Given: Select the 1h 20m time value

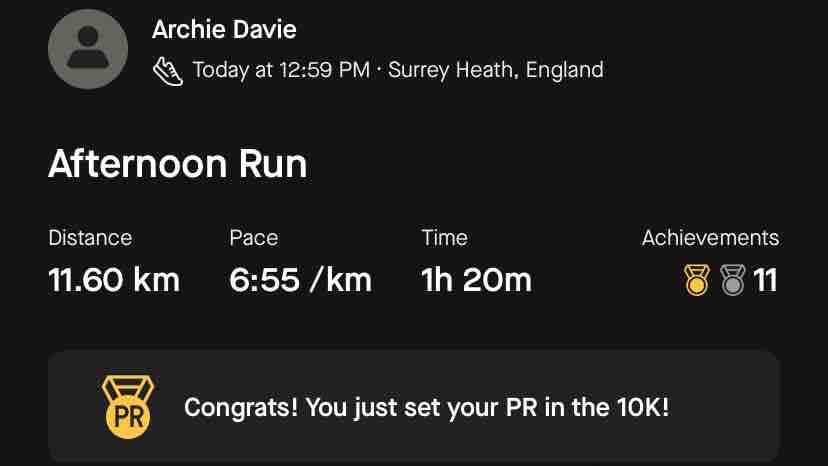Looking at the screenshot, I should pos(476,279).
